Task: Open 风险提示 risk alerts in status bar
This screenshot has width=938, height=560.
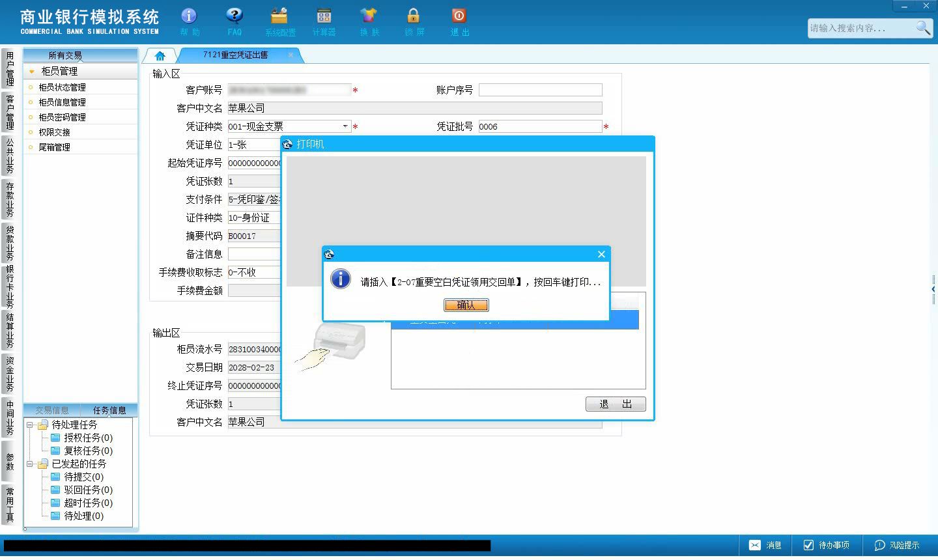Action: click(898, 545)
